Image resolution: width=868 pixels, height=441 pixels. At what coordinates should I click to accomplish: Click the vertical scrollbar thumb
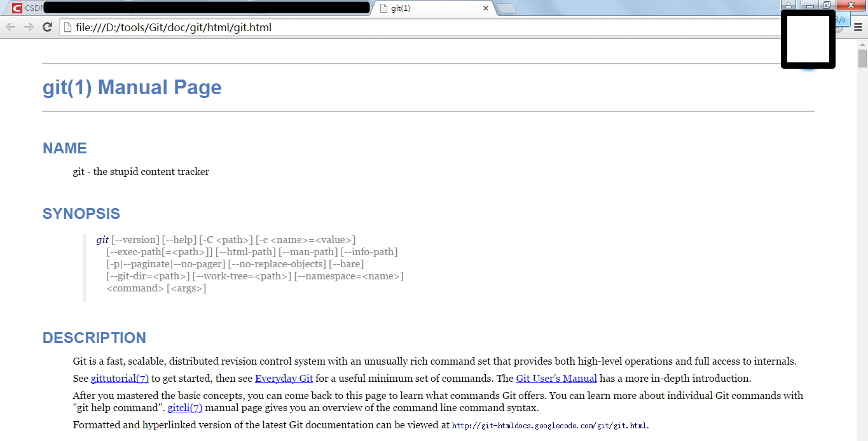[x=862, y=58]
